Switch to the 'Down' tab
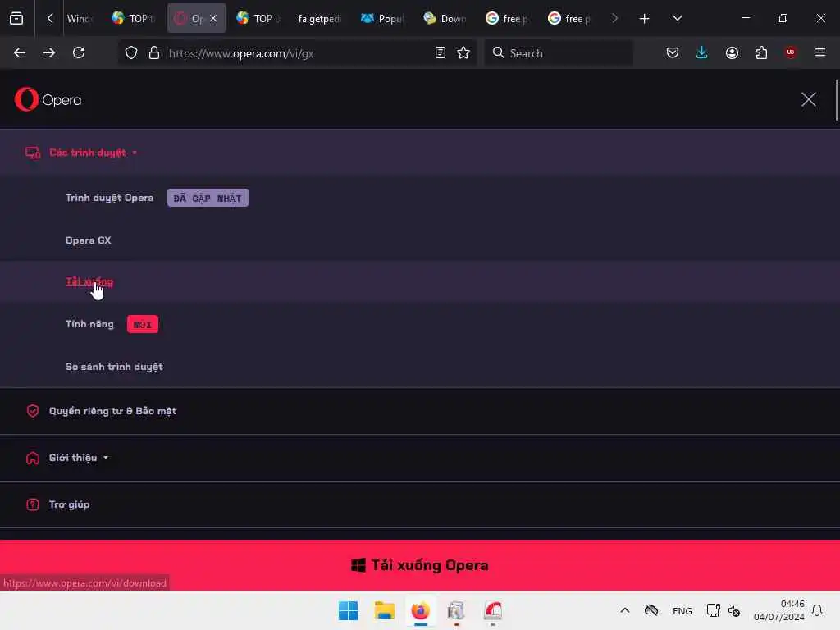Image resolution: width=840 pixels, height=630 pixels. click(x=444, y=18)
